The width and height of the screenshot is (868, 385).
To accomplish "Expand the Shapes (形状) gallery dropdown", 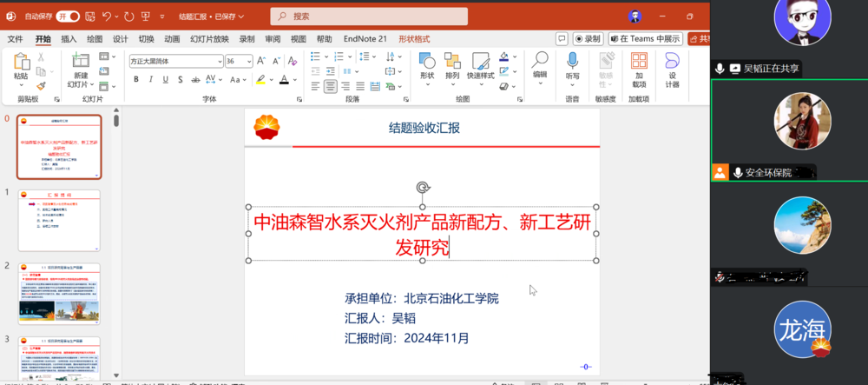I will (x=427, y=85).
